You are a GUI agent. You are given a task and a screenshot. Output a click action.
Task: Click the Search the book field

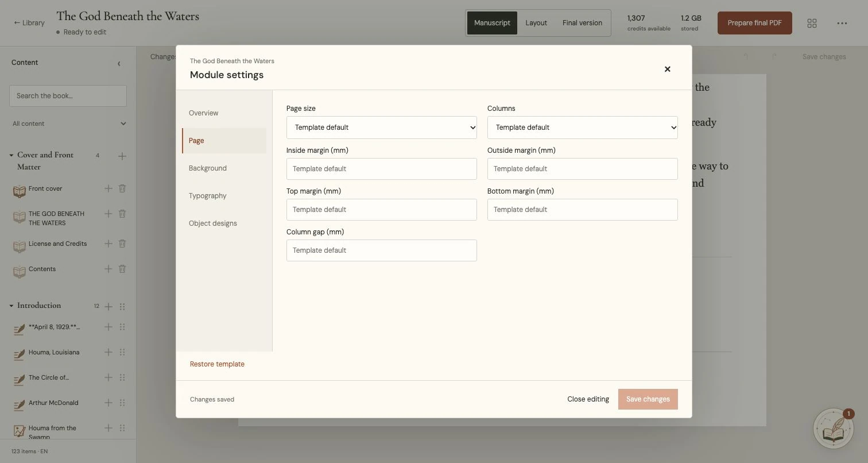[x=68, y=96]
